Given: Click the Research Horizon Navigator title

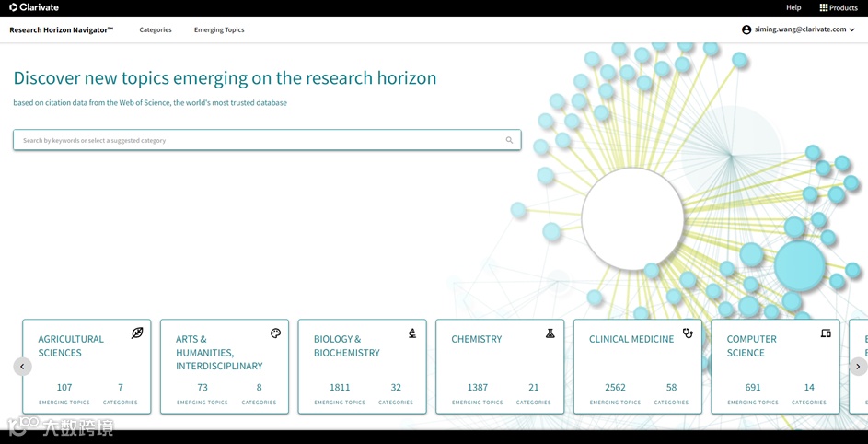Looking at the screenshot, I should (62, 29).
